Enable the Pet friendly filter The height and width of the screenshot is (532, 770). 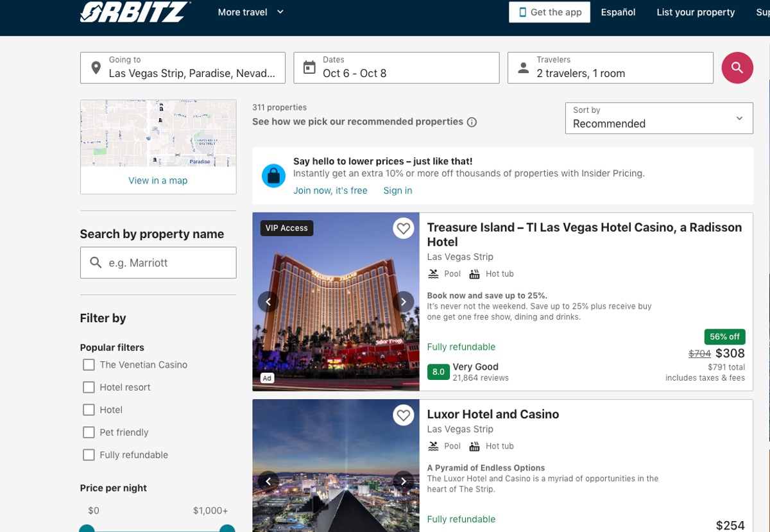coord(89,433)
